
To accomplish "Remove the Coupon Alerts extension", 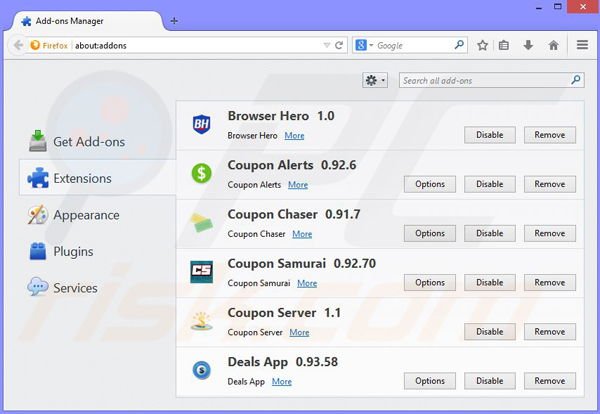I will pyautogui.click(x=550, y=184).
